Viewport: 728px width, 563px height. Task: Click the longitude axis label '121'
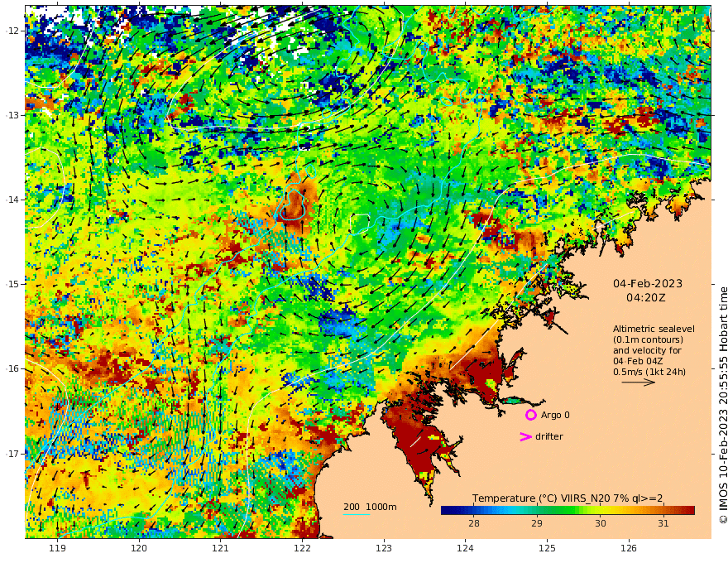pos(221,548)
